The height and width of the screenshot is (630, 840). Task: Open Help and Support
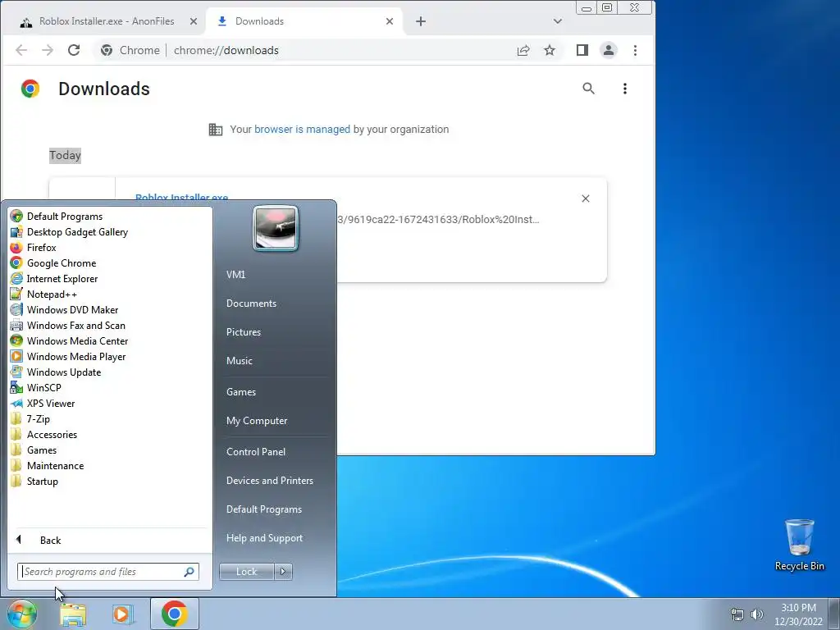click(265, 538)
